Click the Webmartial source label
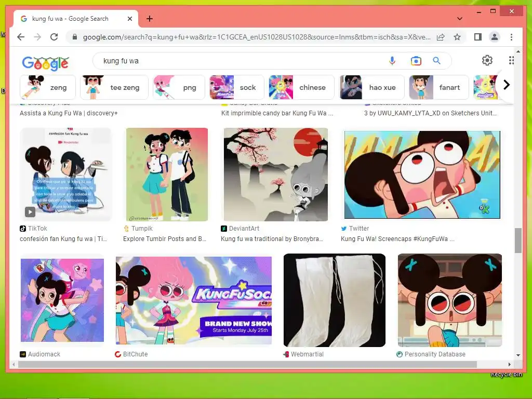Image resolution: width=532 pixels, height=399 pixels. click(307, 354)
